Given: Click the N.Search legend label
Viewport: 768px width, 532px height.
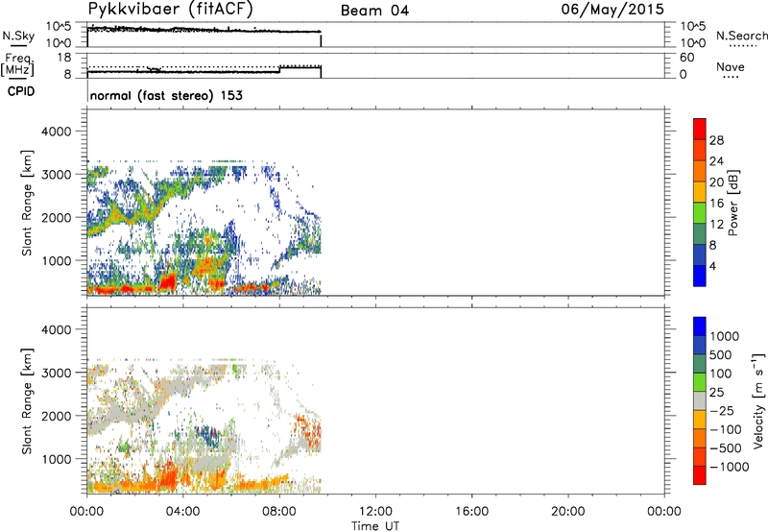Looking at the screenshot, I should click(742, 36).
